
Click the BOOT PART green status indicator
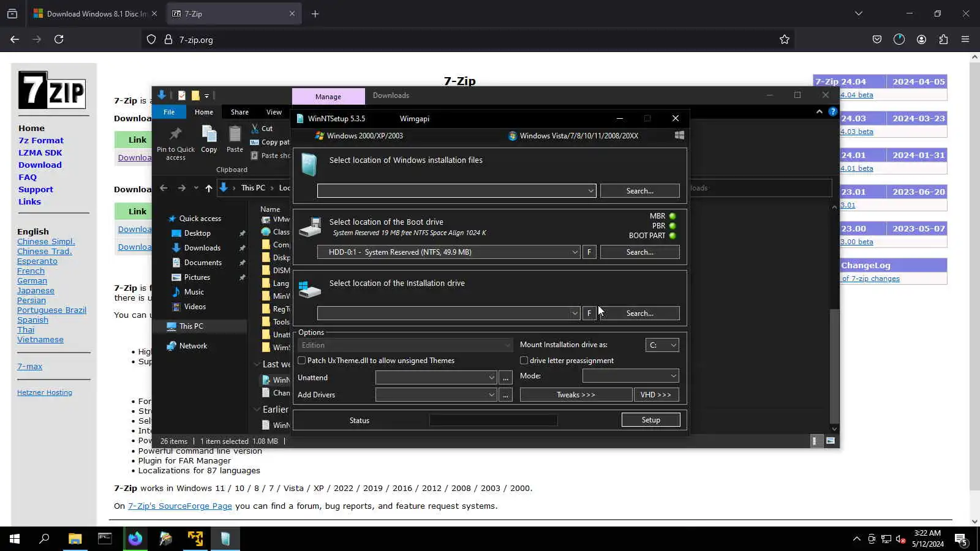672,236
